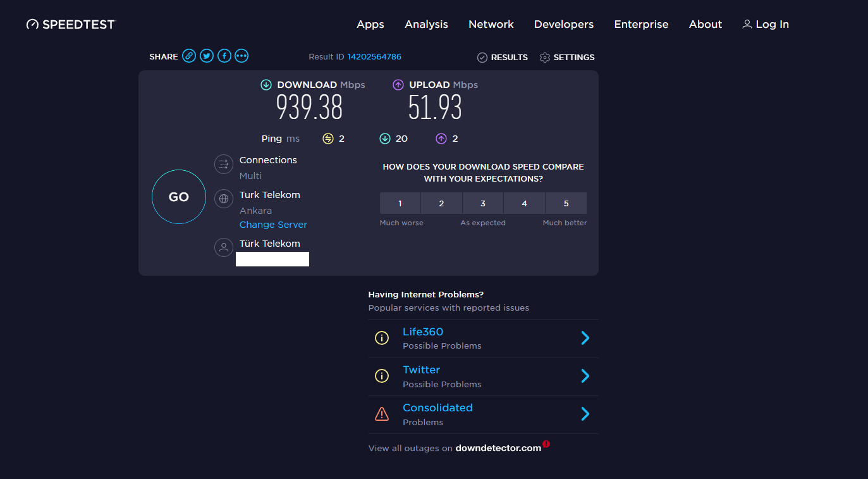The height and width of the screenshot is (479, 868).
Task: Click the Speedtest logo
Action: tap(71, 25)
